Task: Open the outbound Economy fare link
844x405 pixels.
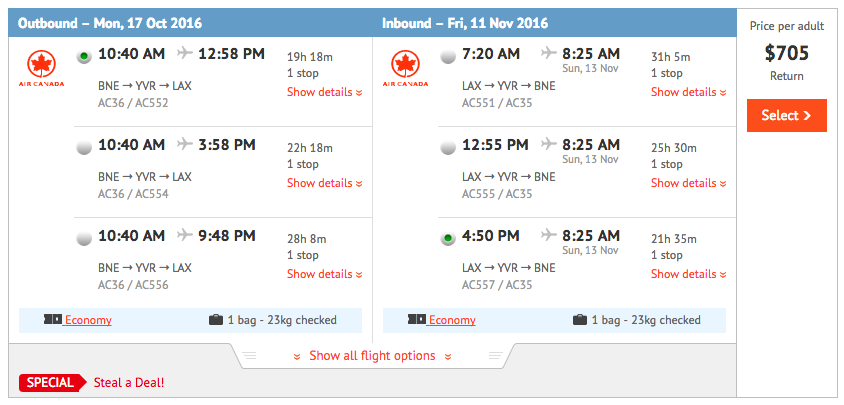Action: 88,320
